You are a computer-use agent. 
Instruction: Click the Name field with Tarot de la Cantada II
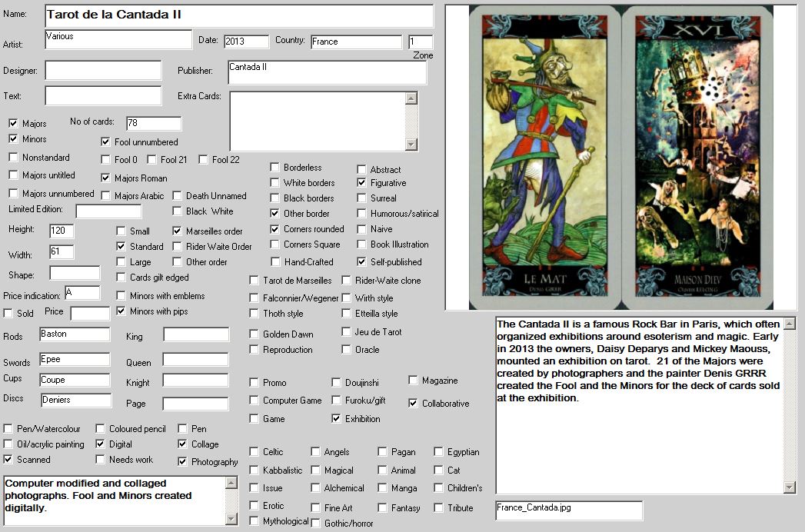click(x=239, y=15)
